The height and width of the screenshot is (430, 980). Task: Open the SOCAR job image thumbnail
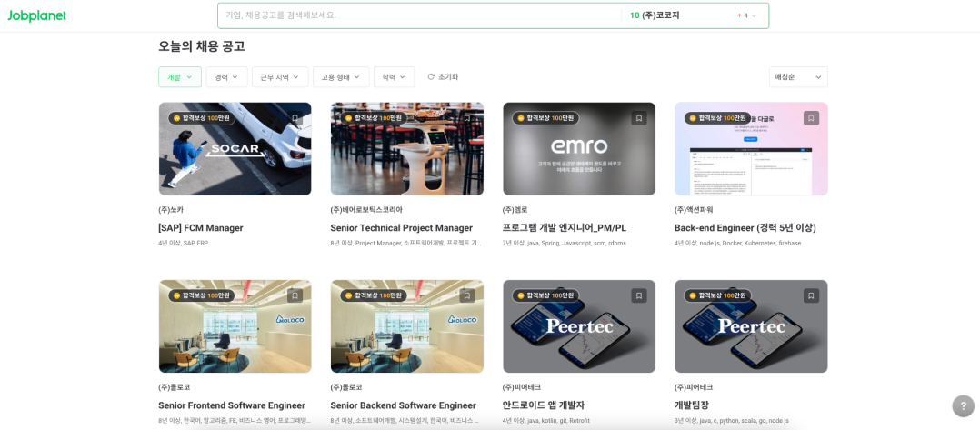coord(235,149)
